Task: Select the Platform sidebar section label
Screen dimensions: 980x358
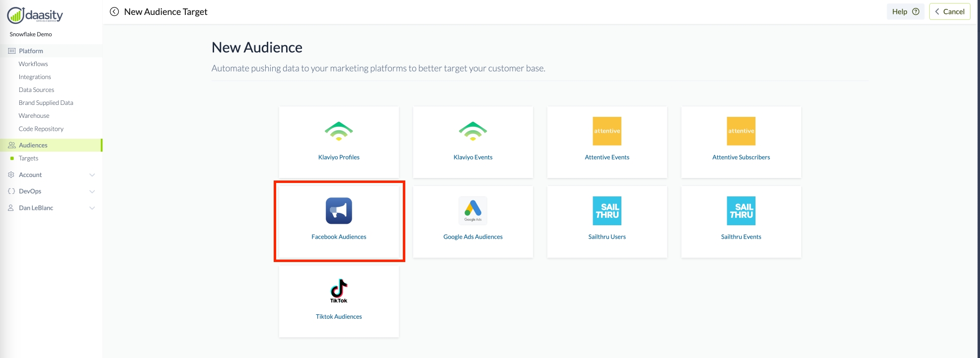Action: tap(31, 51)
